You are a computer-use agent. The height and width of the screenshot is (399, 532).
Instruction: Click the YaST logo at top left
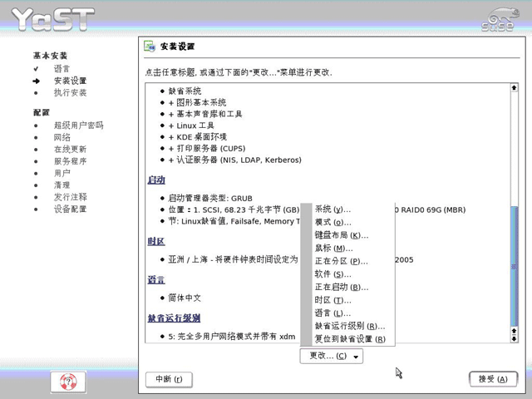coord(53,19)
